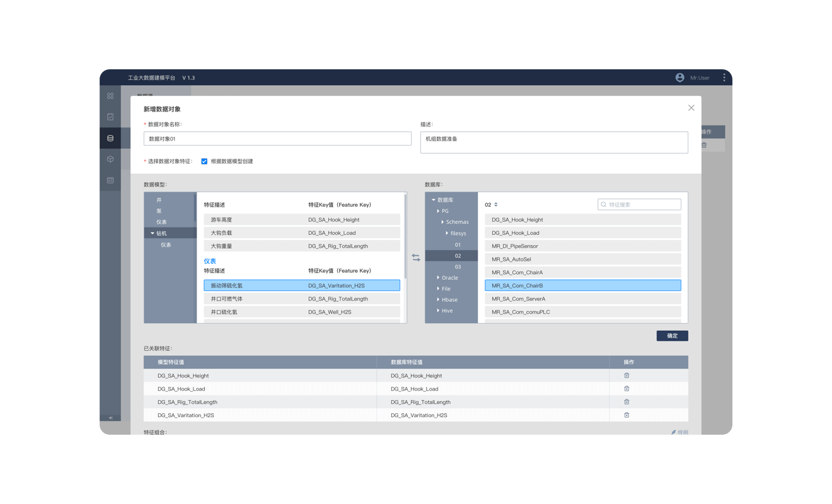Select DG_SA_Hook_Load in database list
The height and width of the screenshot is (504, 832).
[x=583, y=233]
